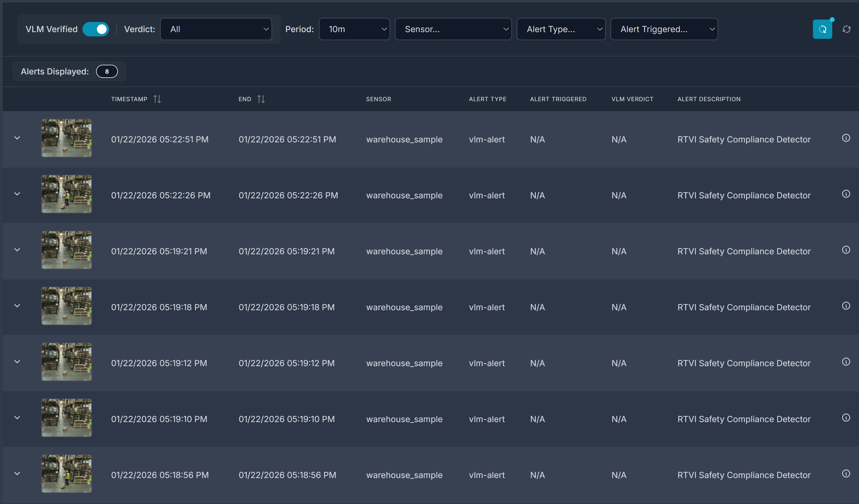Open the Alert Triggered filter dropdown

tap(664, 29)
